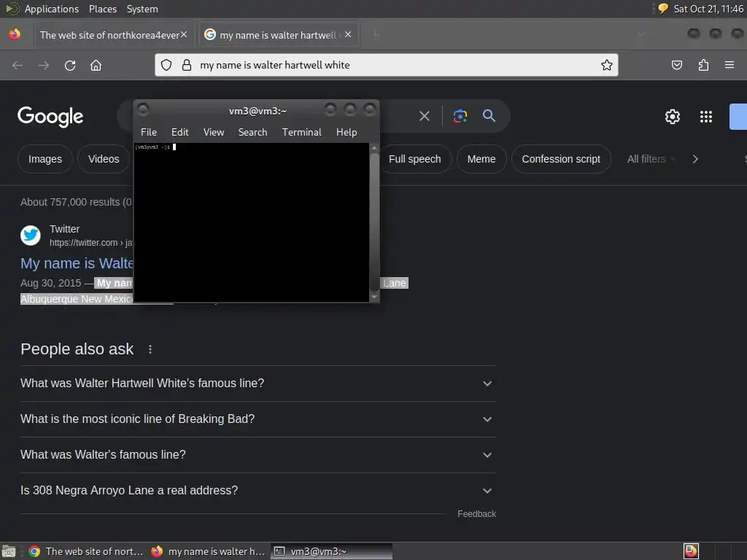Open Google quick settings gear
This screenshot has width=747, height=560.
tap(672, 117)
